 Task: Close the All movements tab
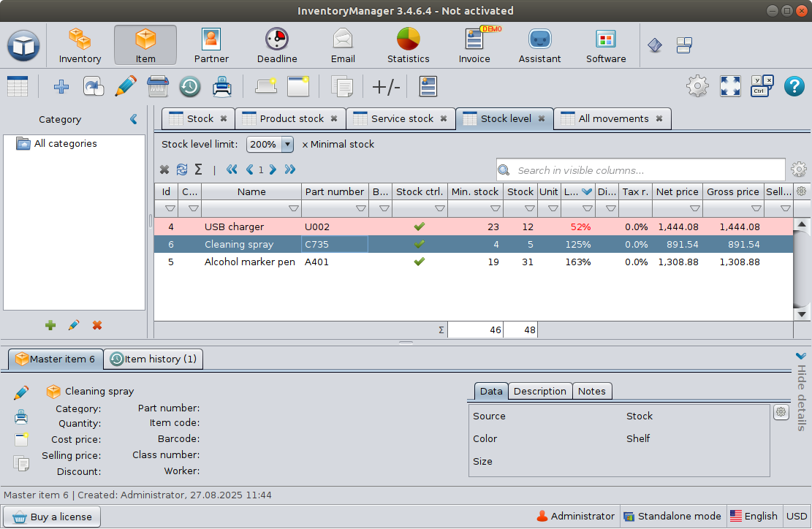659,118
